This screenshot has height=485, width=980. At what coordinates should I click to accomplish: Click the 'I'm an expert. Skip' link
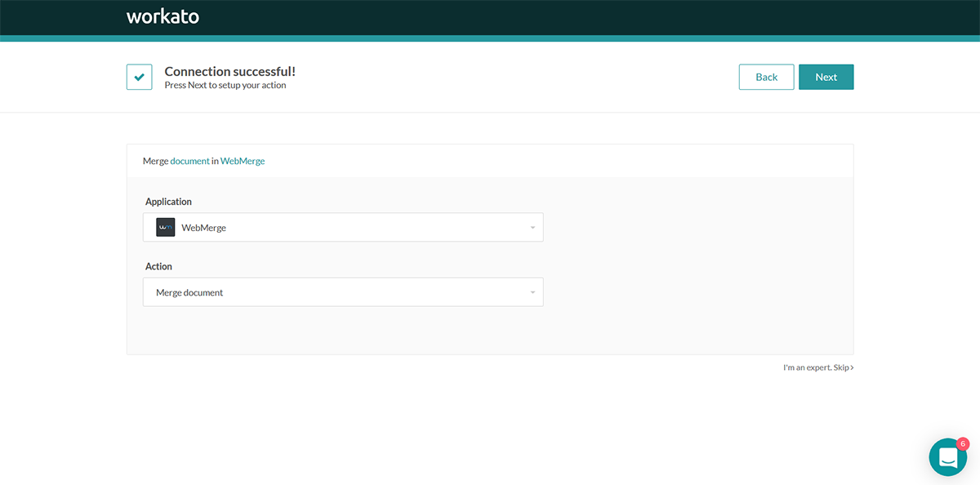(x=818, y=367)
